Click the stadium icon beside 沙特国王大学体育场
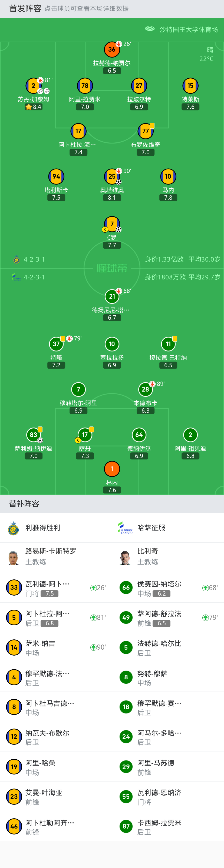Image resolution: width=224 pixels, height=868 pixels. (150, 29)
